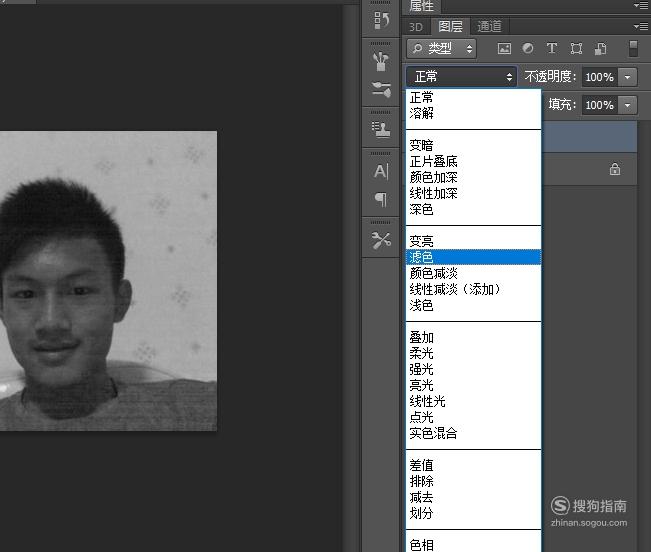The width and height of the screenshot is (651, 552).
Task: Switch to the 图层 tab
Action: click(450, 27)
